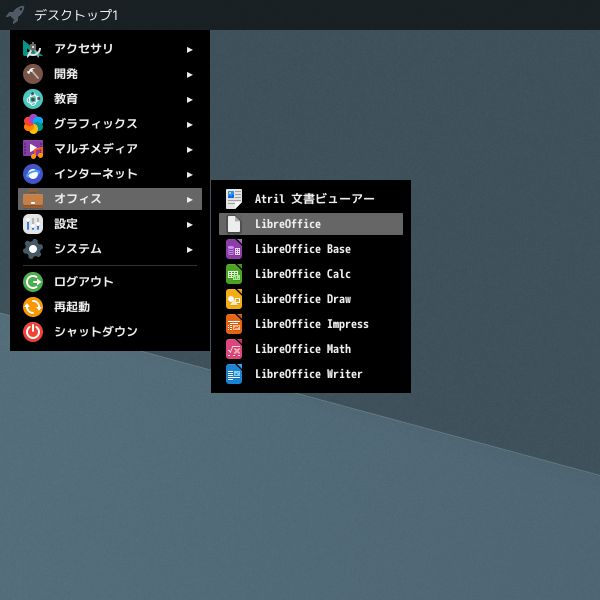Click the マルチメディア film and music icon
Image resolution: width=600 pixels, height=600 pixels.
33,149
